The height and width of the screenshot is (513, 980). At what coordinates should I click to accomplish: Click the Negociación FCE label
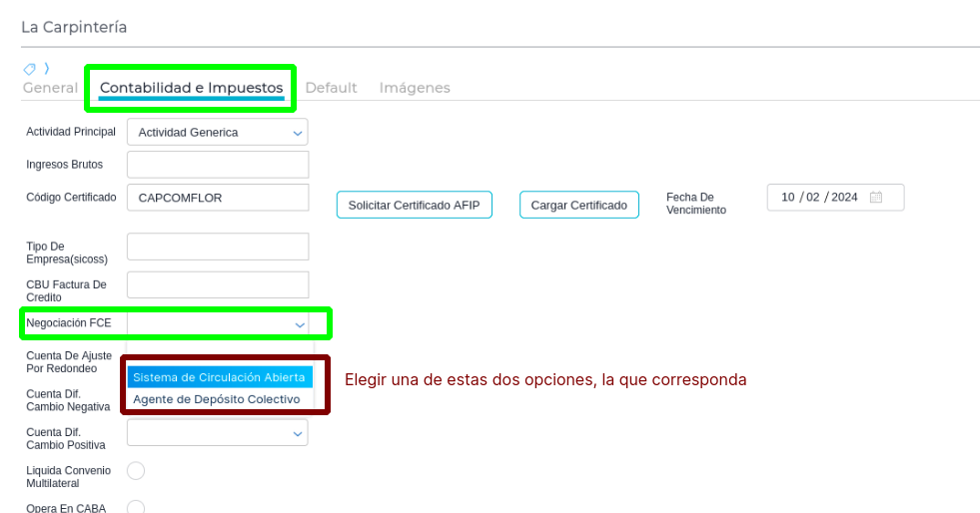(69, 322)
